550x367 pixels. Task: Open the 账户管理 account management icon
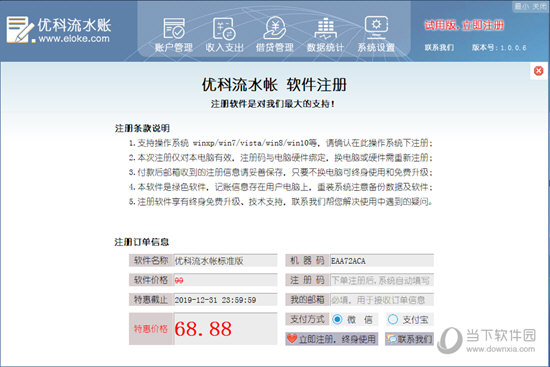click(174, 35)
